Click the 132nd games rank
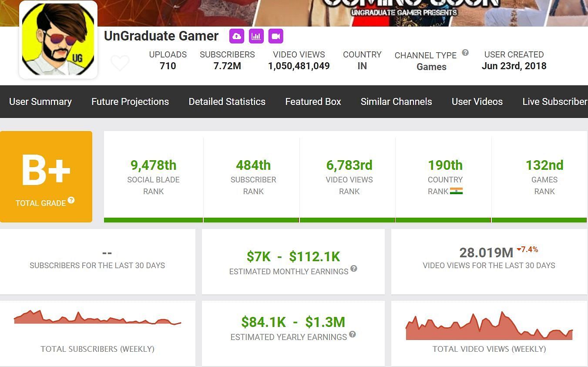Viewport: 588px width, 367px height. pos(544,165)
